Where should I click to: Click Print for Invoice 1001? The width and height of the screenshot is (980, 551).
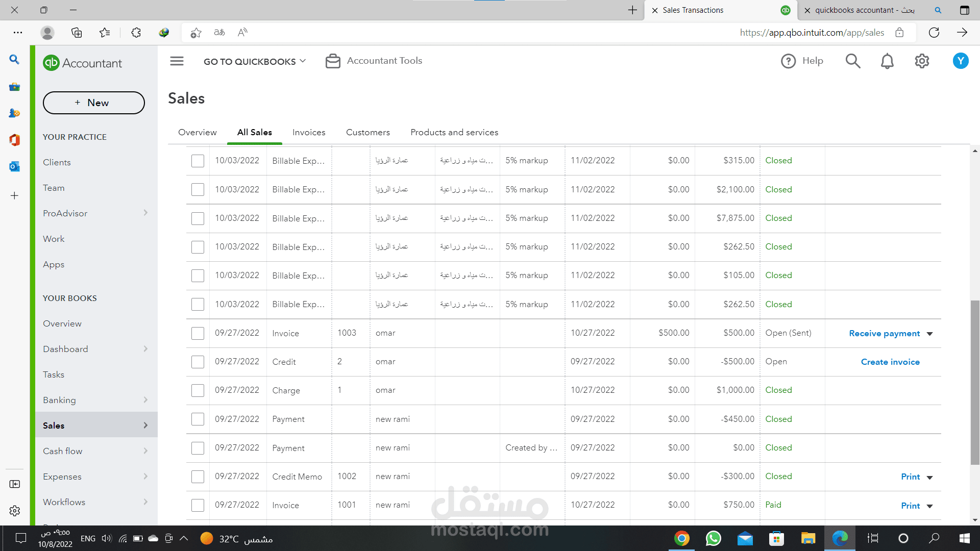click(x=911, y=506)
